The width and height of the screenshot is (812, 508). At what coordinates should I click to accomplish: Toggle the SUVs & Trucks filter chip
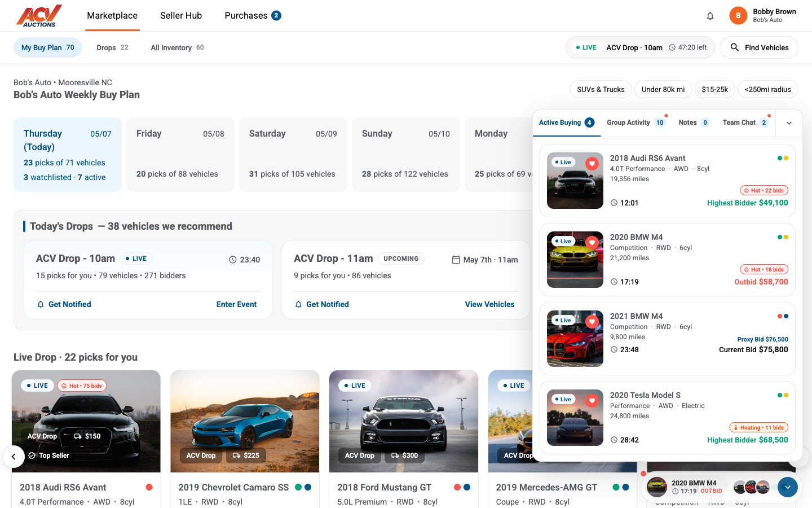[601, 89]
